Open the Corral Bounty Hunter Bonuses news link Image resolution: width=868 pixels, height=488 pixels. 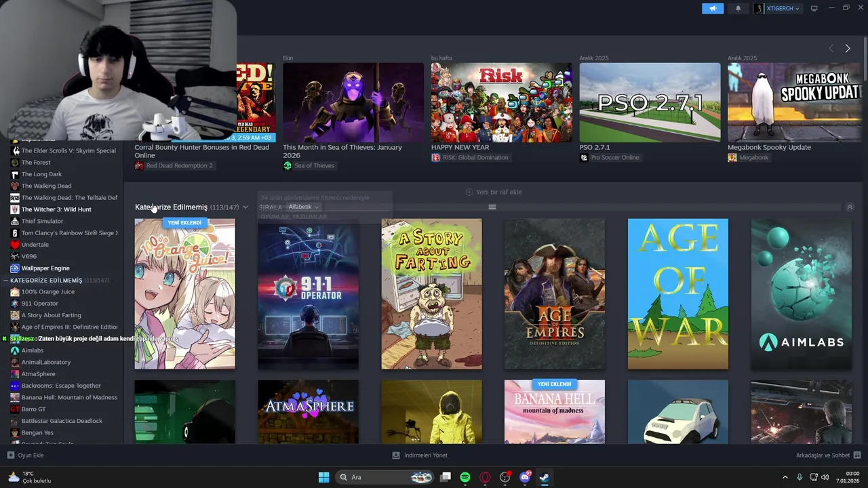tap(202, 151)
